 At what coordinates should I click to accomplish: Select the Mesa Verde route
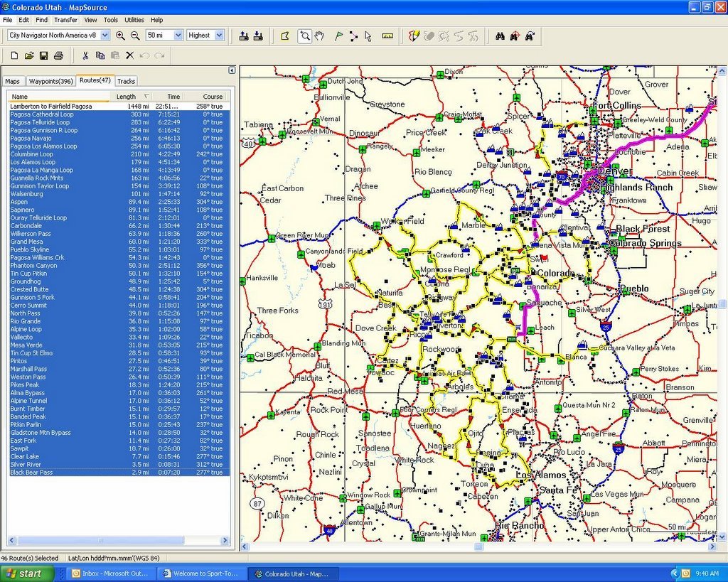pyautogui.click(x=118, y=345)
